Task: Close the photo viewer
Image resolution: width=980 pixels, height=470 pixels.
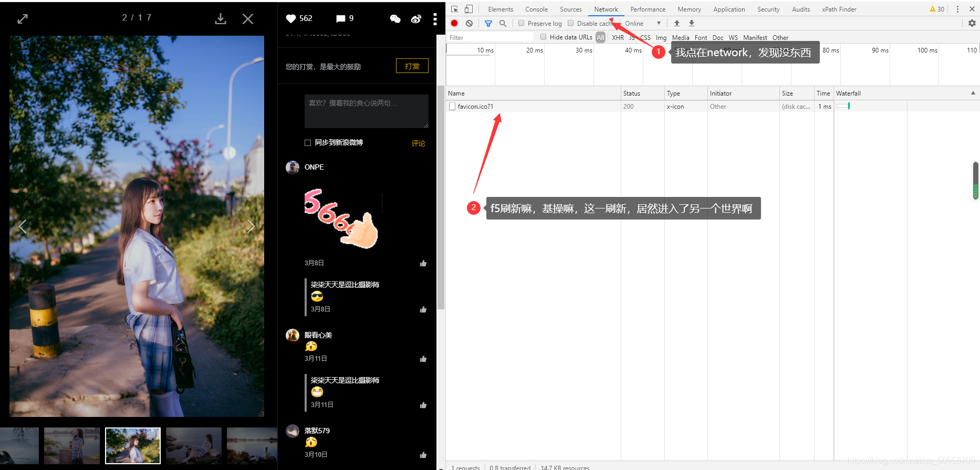Action: pos(248,19)
